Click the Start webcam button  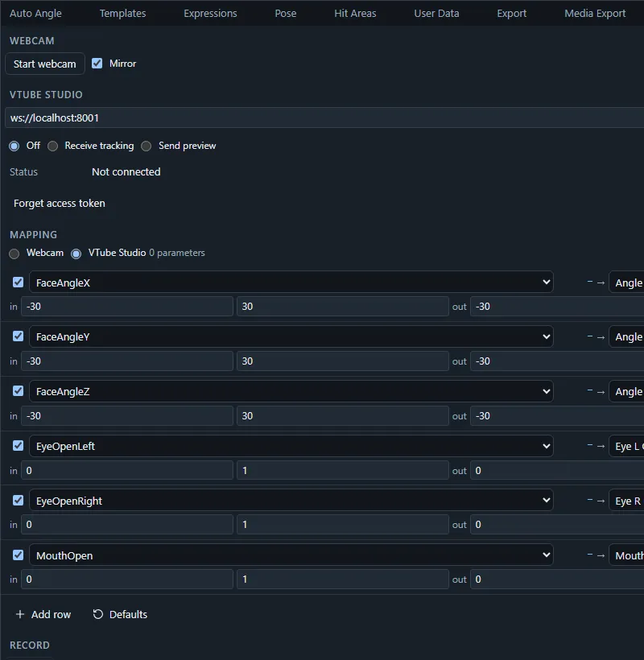[x=44, y=64]
